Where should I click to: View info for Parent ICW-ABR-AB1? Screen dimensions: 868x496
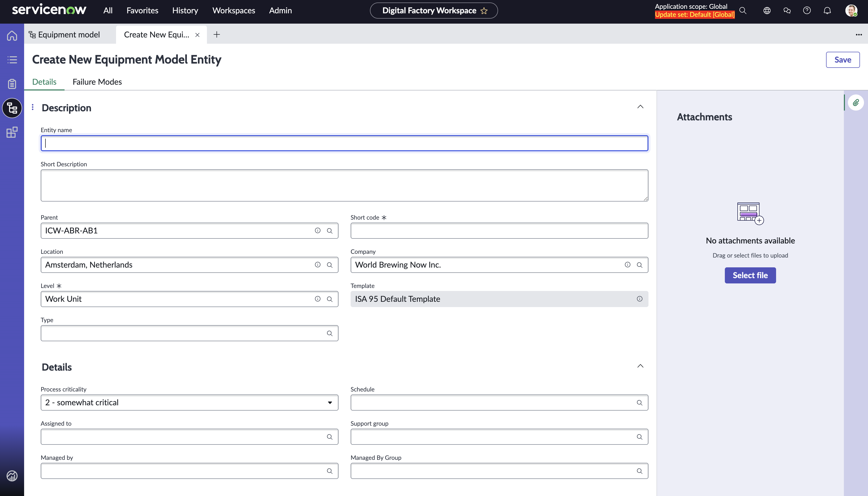pyautogui.click(x=317, y=231)
